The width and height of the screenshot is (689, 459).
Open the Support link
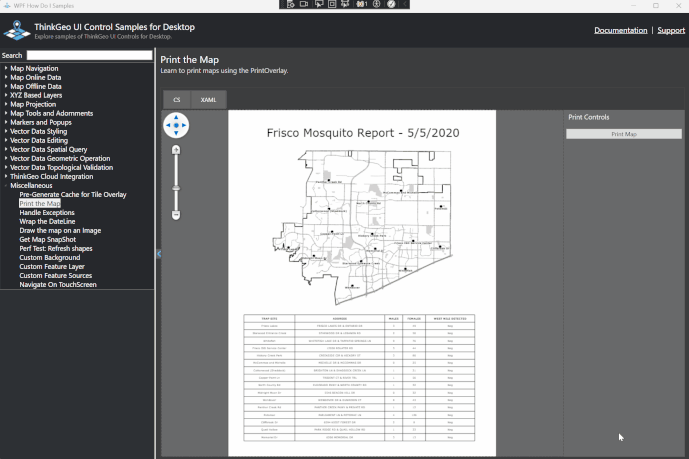click(x=671, y=30)
